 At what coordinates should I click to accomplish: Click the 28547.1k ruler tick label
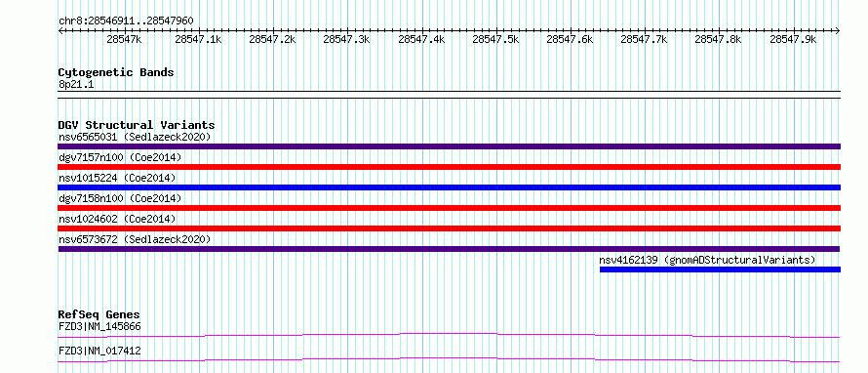pyautogui.click(x=198, y=39)
